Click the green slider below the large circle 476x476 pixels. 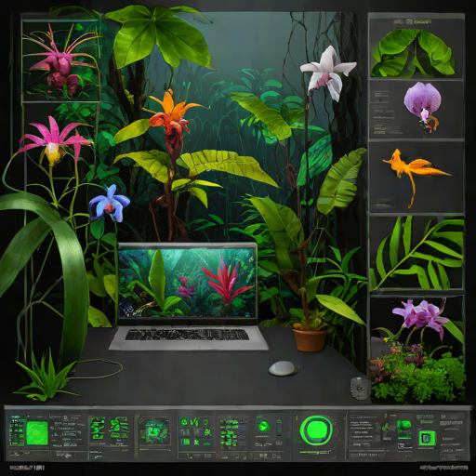pos(315,453)
